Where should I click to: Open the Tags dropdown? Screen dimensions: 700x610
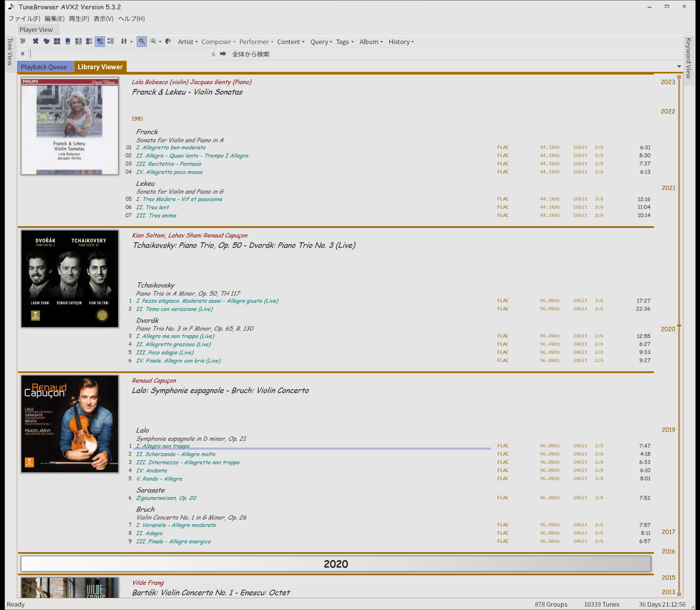coord(345,42)
